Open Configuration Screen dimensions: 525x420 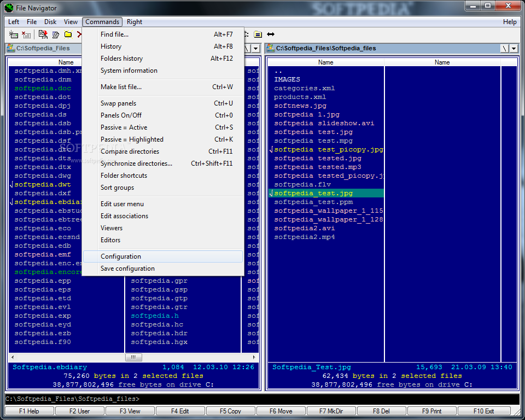click(x=163, y=256)
